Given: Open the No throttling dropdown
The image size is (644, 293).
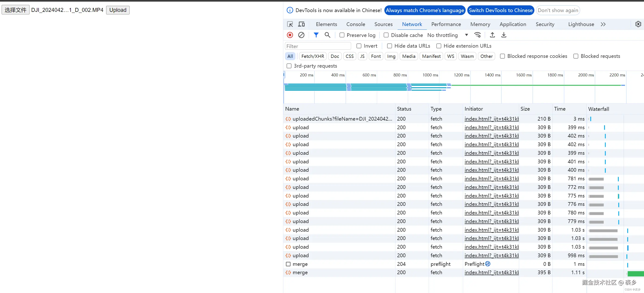Looking at the screenshot, I should [447, 35].
